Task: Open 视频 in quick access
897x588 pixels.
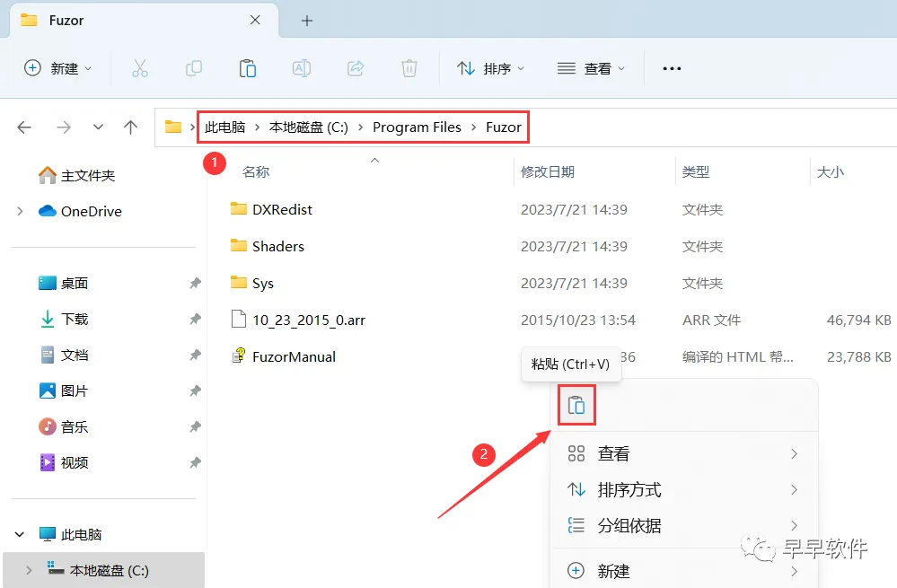Action: 64,462
